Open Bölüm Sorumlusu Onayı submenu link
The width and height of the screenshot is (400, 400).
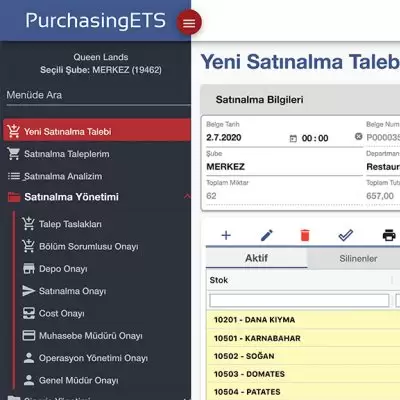click(89, 246)
